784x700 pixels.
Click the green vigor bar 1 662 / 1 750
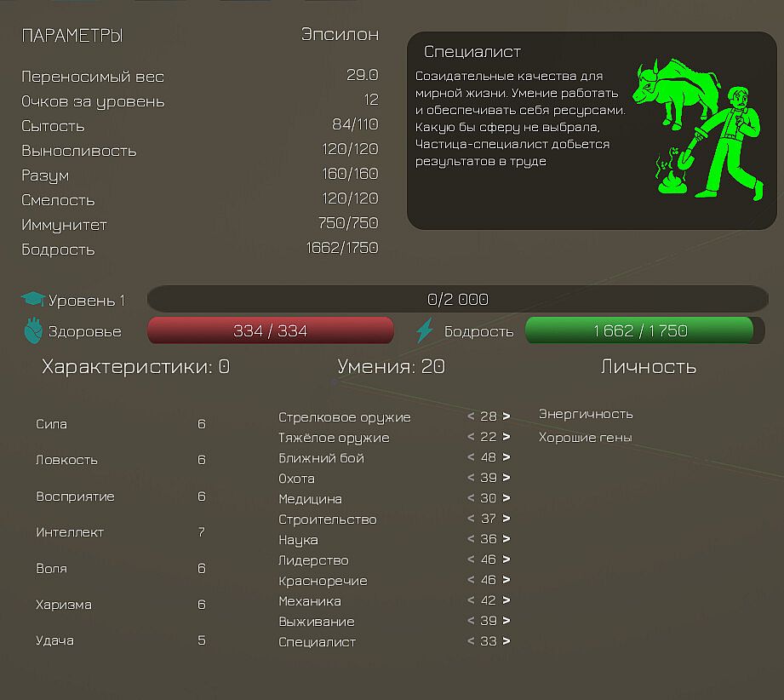(644, 330)
